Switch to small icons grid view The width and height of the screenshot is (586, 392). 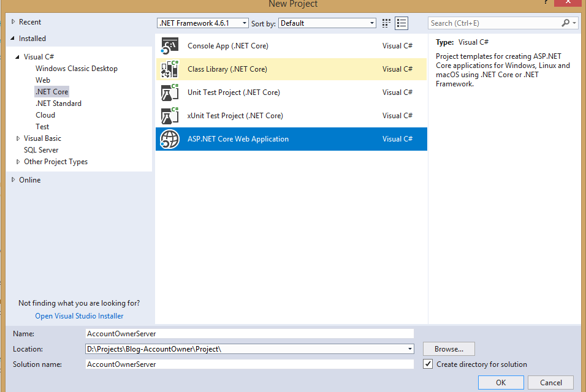pyautogui.click(x=386, y=23)
